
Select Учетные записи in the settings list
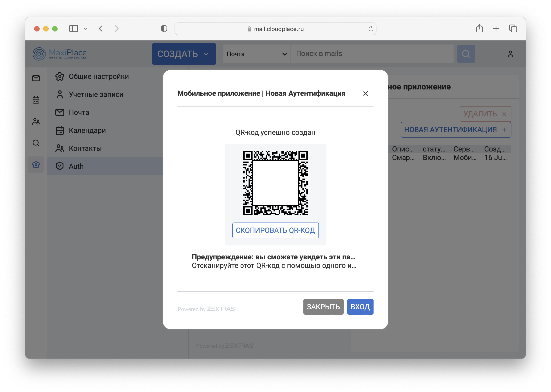coord(105,94)
